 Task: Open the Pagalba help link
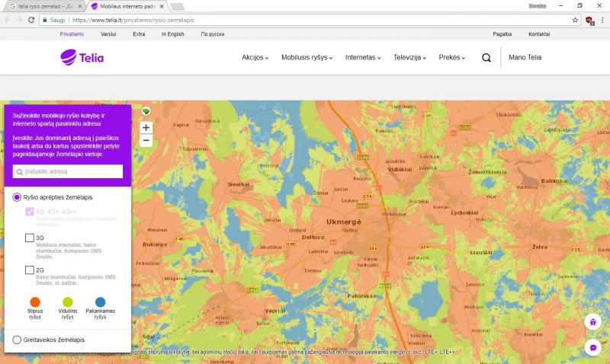502,34
